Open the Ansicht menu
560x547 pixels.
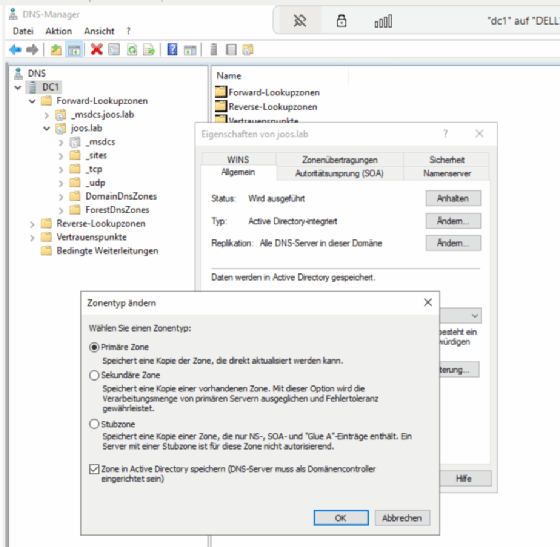coord(99,31)
